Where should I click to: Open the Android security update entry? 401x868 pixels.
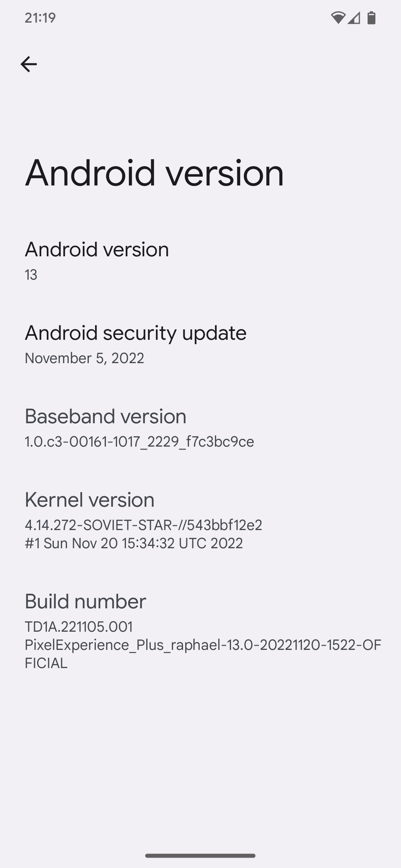tap(200, 344)
